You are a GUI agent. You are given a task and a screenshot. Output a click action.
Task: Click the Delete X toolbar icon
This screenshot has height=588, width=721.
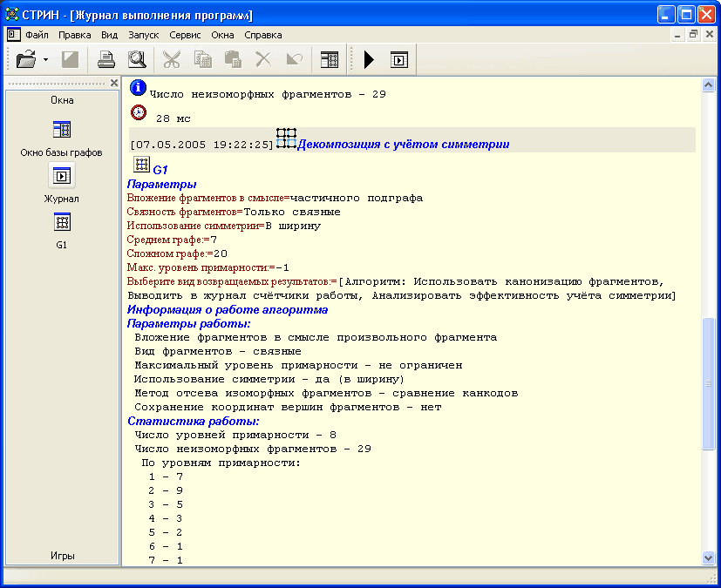(x=263, y=60)
